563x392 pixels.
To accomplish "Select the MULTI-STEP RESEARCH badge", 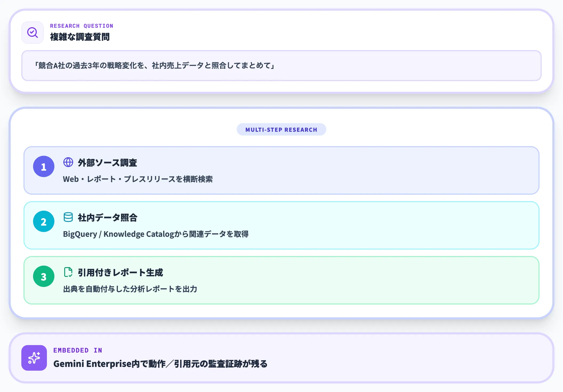I will coord(281,130).
